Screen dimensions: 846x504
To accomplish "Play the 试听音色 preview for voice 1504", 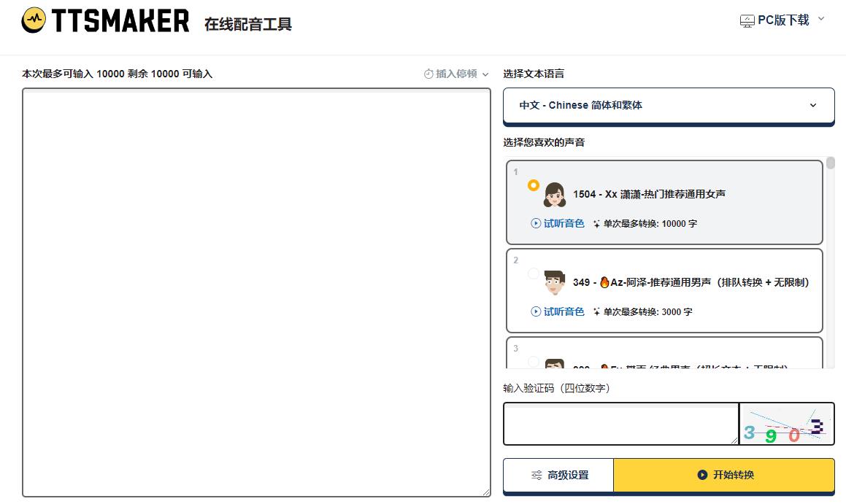I will click(558, 224).
